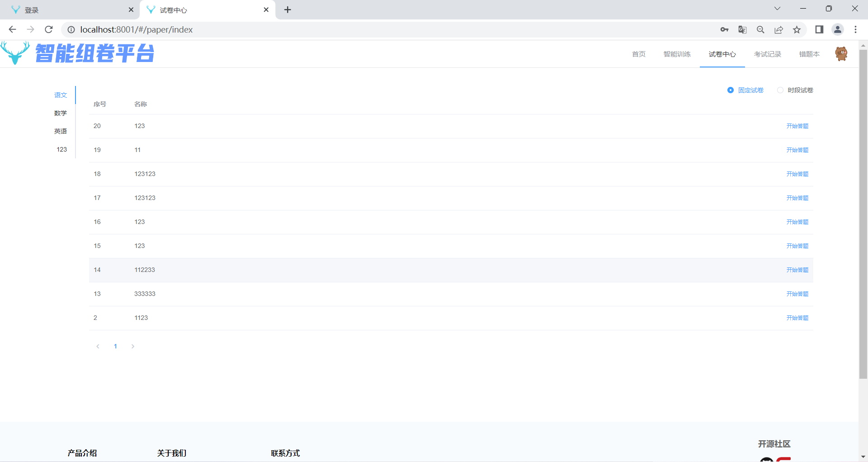Select the 英语 subject tab
The image size is (868, 462).
click(61, 131)
